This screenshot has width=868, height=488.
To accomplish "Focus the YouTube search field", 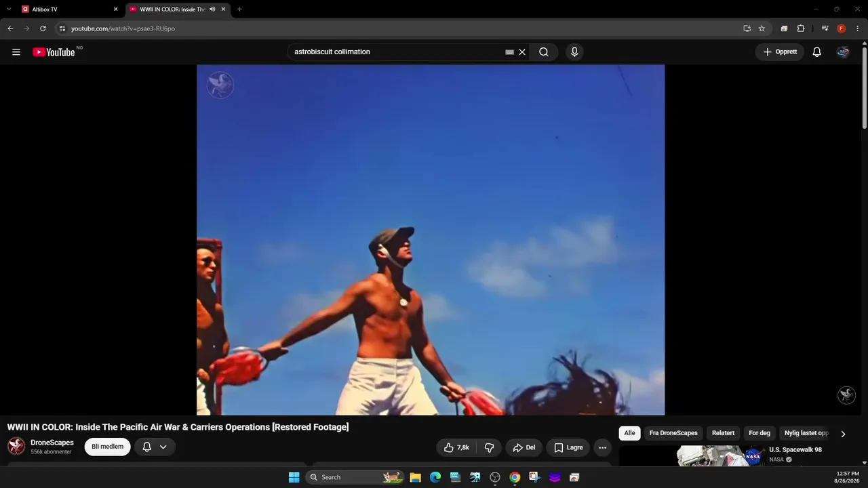I will pyautogui.click(x=397, y=52).
